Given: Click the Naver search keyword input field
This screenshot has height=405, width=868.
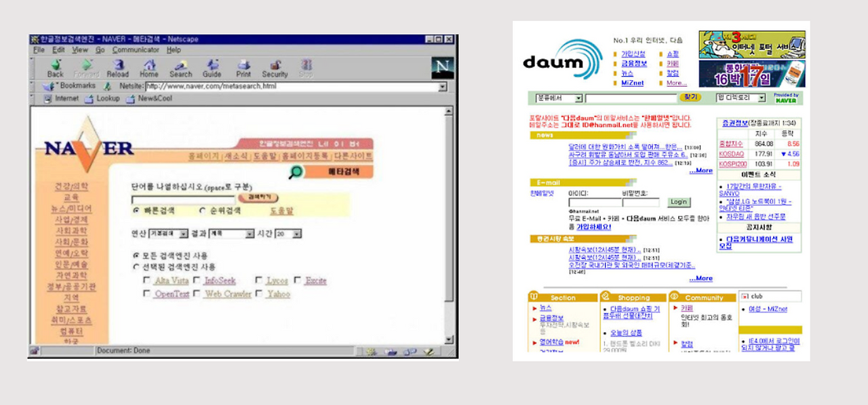Looking at the screenshot, I should coord(183,199).
